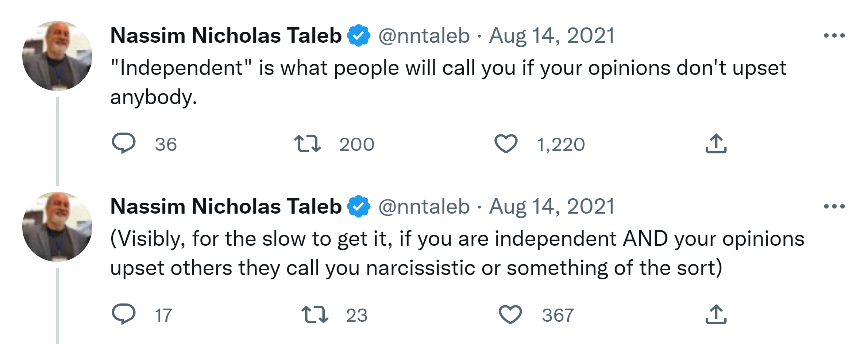Retweet the first tweet with 200 retweets
This screenshot has height=344, width=868.
(x=308, y=144)
